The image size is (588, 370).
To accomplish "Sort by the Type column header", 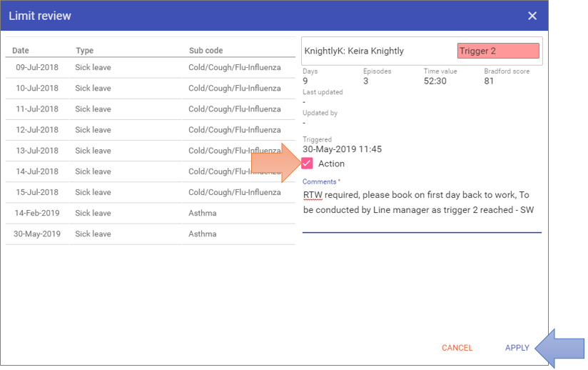I will [85, 51].
